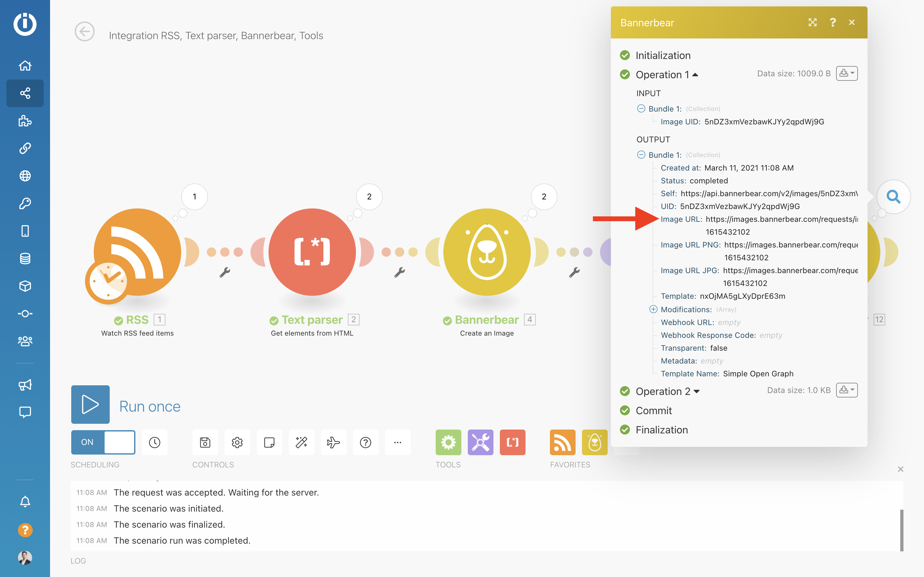Click the back arrow button
The width and height of the screenshot is (924, 577).
point(85,31)
